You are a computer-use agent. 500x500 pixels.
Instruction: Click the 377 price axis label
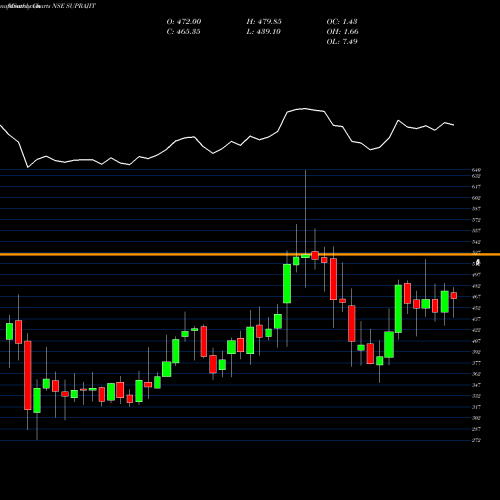click(x=476, y=363)
